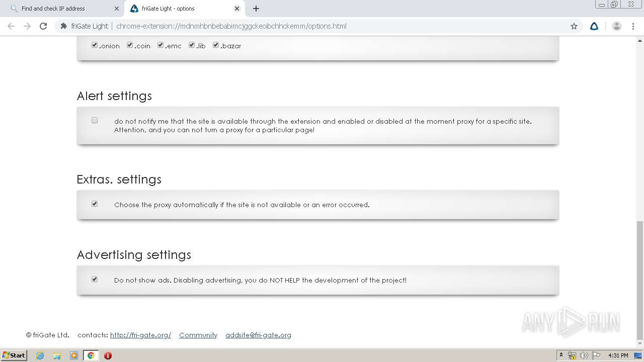Open Chrome three-dot menu
644x362 pixels.
pos(633,26)
